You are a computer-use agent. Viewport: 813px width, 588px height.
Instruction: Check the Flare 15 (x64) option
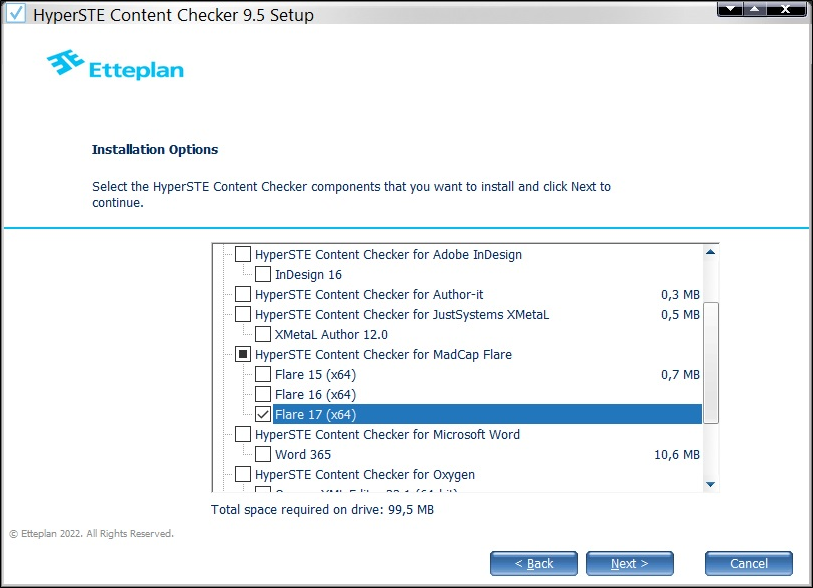click(x=263, y=374)
